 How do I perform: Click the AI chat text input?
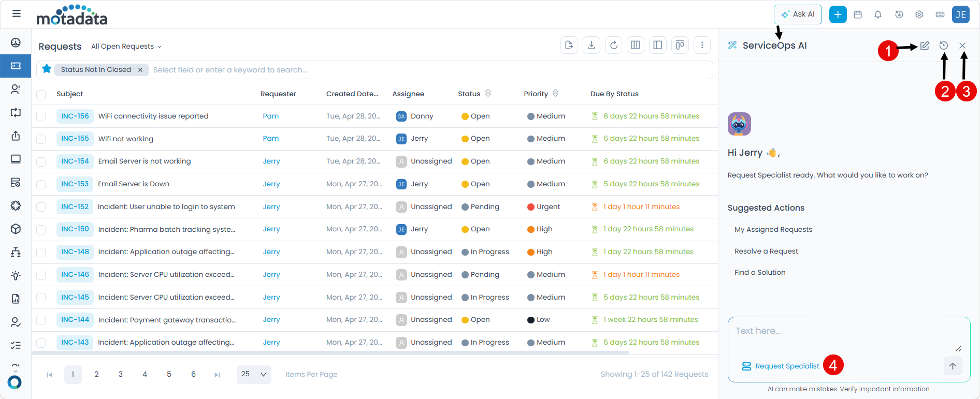coord(844,331)
